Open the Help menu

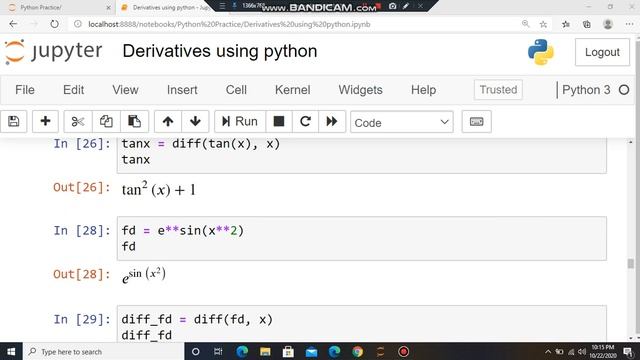[423, 90]
